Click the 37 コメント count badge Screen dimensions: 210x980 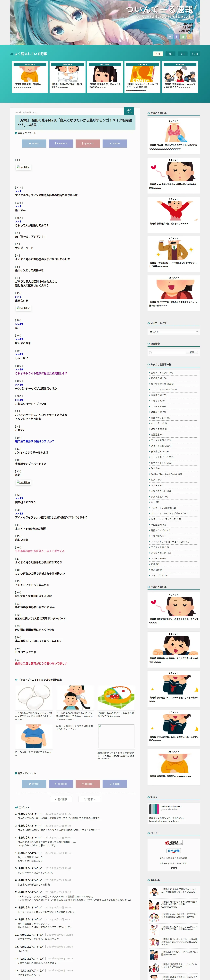point(129,111)
